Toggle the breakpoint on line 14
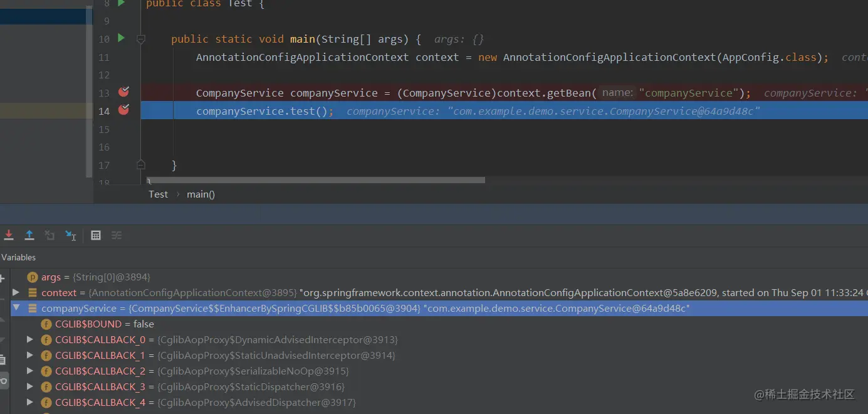 123,110
